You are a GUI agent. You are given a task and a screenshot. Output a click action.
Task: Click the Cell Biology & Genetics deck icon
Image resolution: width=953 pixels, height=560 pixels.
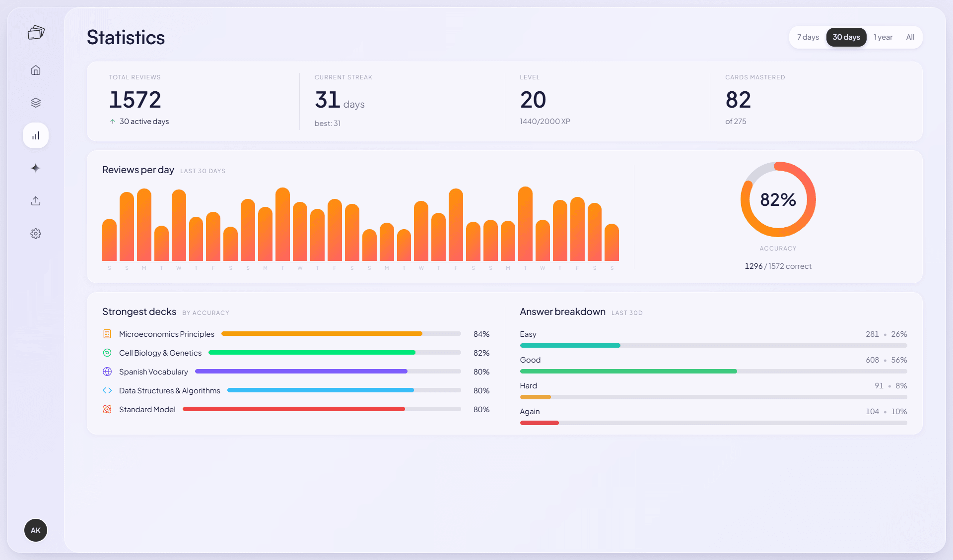[x=107, y=353]
